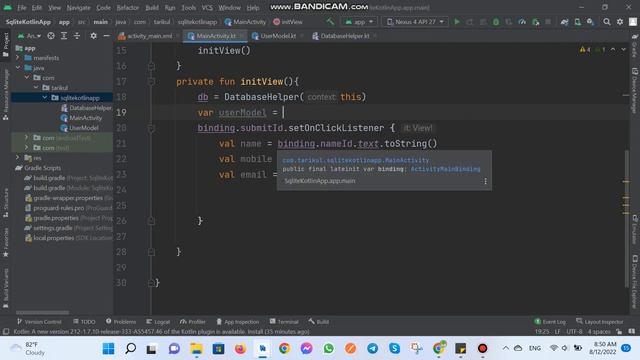Select UserModel file in project tree
The width and height of the screenshot is (640, 360).
click(80, 128)
